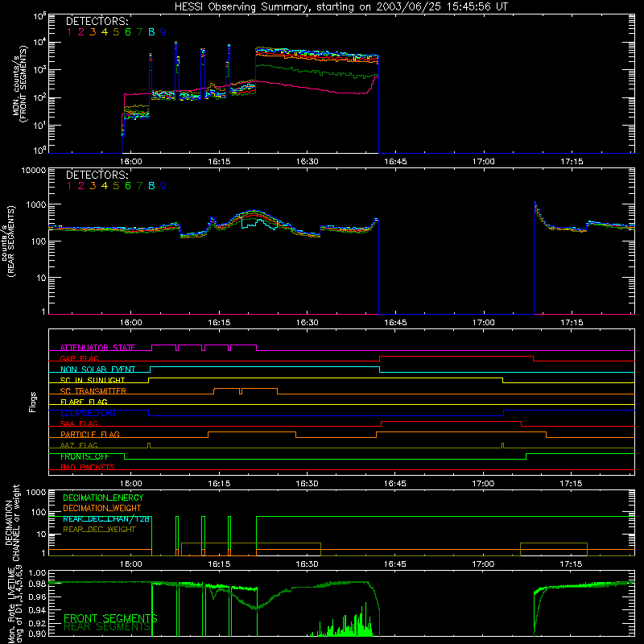The width and height of the screenshot is (644, 644).
Task: Click the HESSI Observing Summary plot title
Action: pos(341,7)
